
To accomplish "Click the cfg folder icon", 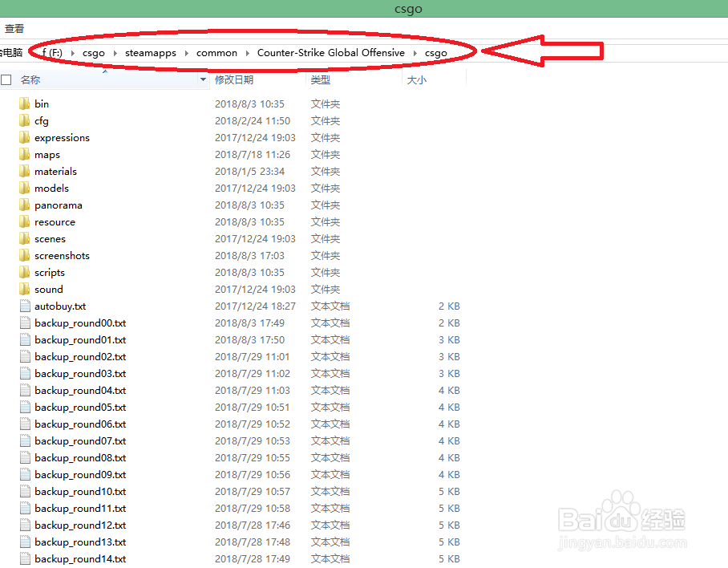I will pyautogui.click(x=25, y=121).
